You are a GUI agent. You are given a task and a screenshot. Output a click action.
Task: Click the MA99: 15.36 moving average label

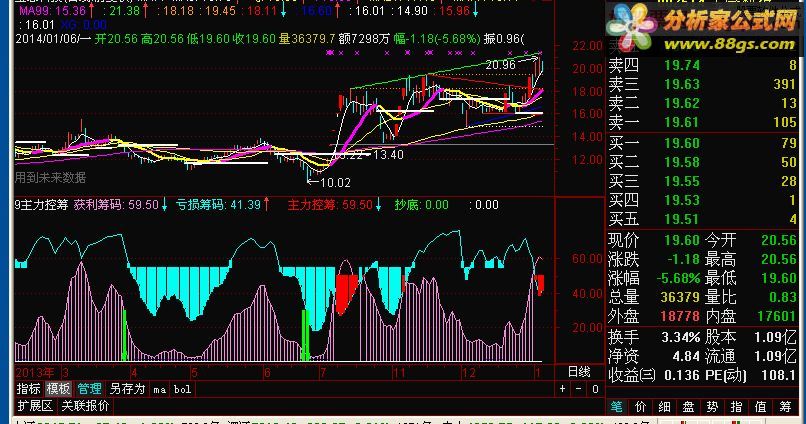(x=52, y=10)
